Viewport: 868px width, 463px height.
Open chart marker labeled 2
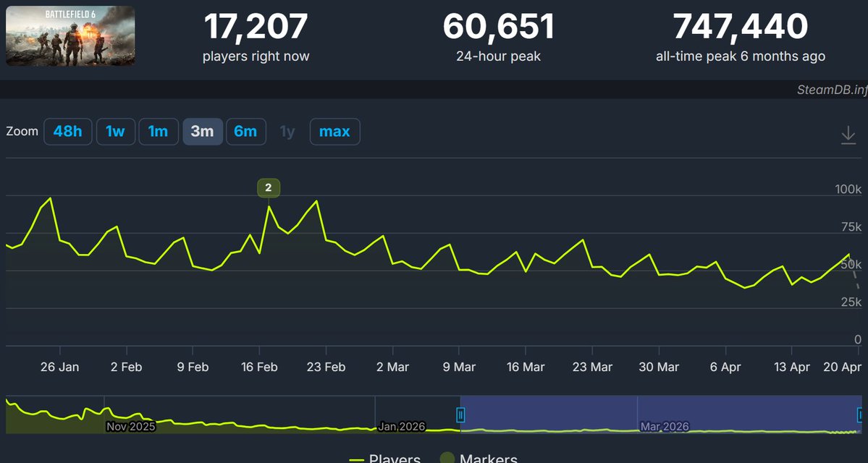pyautogui.click(x=269, y=188)
